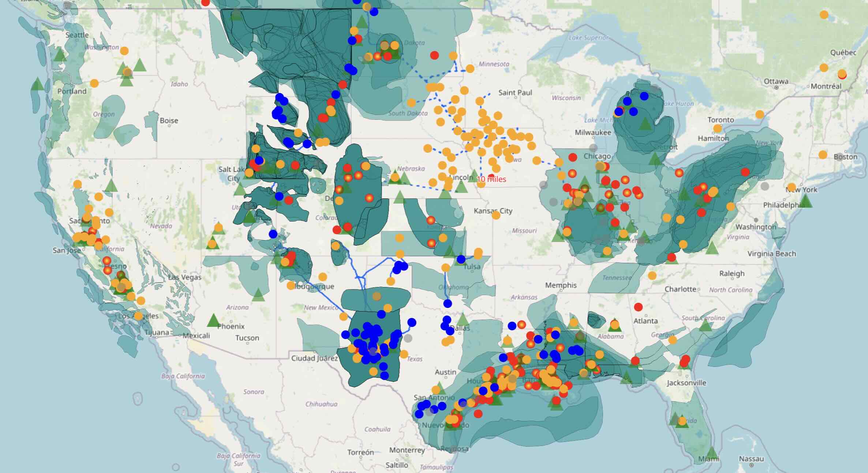Click the green triangle next to Philadelphia
Screen dimensions: 868x473
(806, 201)
